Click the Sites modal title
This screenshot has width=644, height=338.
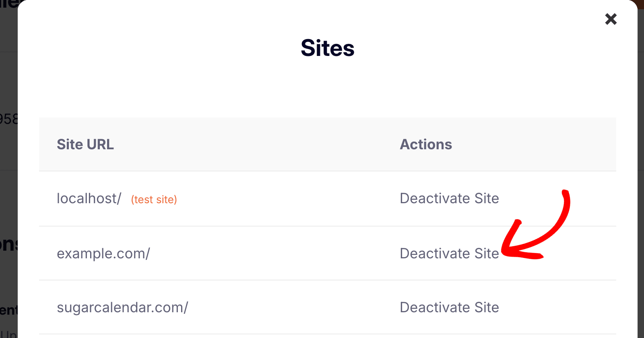click(x=327, y=48)
